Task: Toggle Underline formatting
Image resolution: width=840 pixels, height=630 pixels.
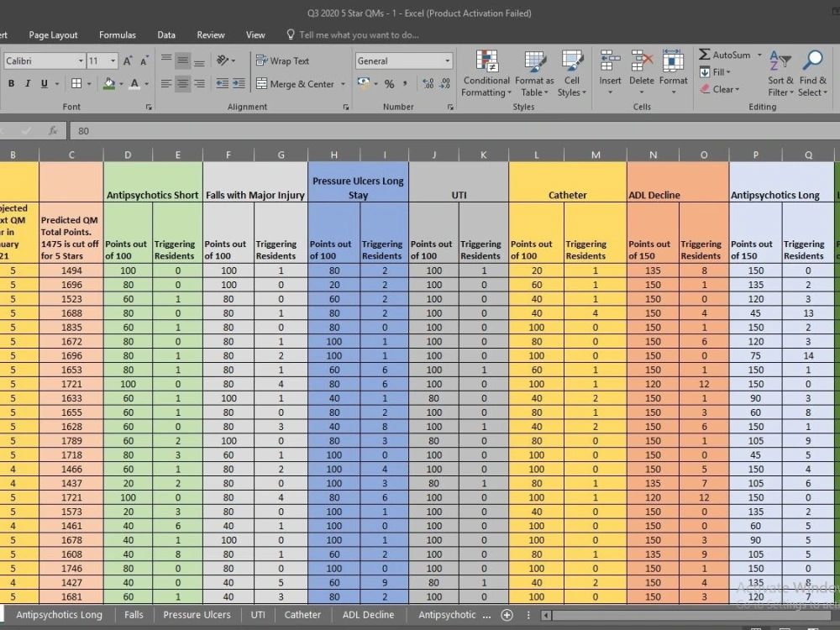Action: tap(44, 83)
